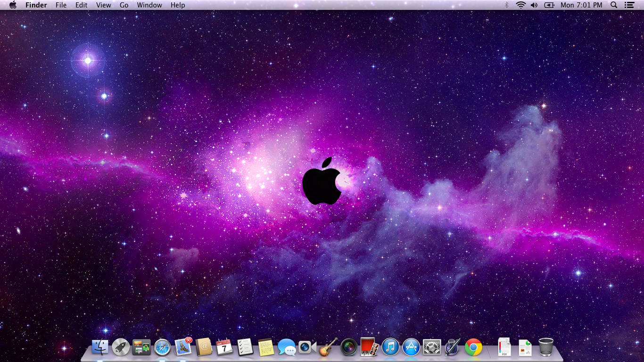
Task: Open the Wi-Fi status menu
Action: point(520,5)
